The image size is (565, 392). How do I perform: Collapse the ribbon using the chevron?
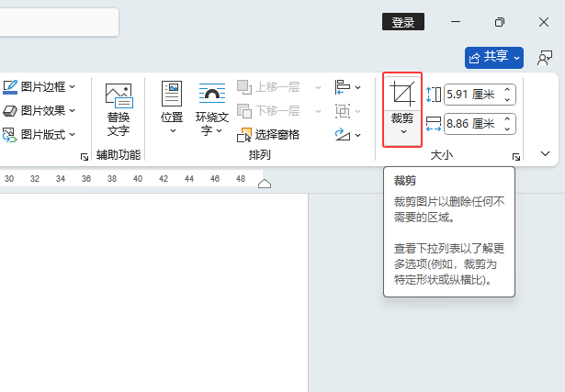[x=545, y=153]
